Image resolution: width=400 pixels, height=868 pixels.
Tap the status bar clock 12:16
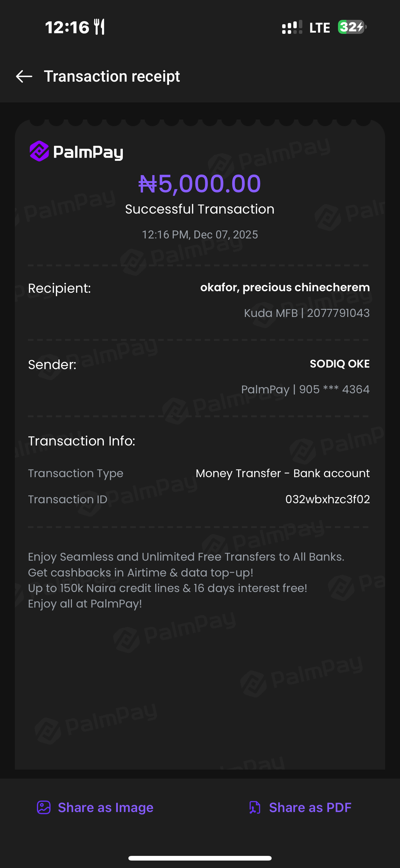[x=67, y=27]
